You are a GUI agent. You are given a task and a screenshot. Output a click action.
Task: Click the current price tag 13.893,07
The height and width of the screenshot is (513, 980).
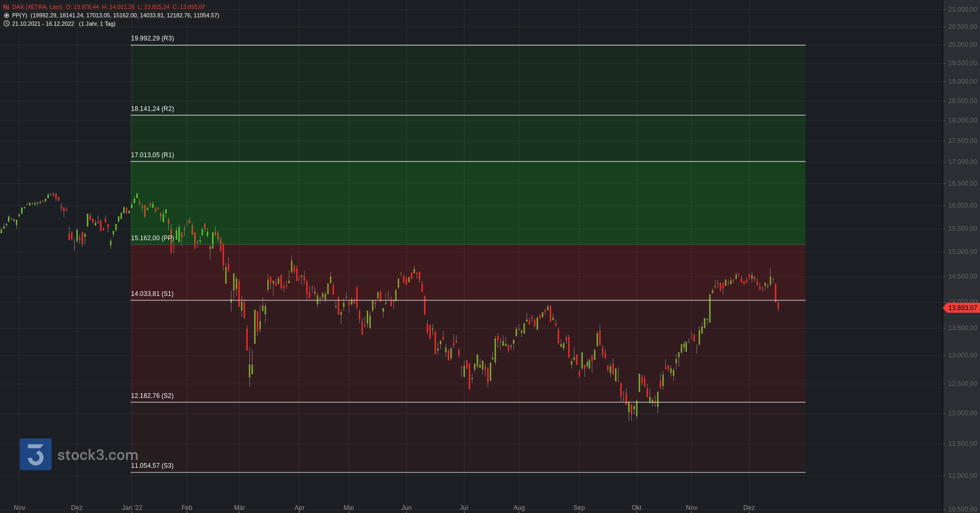pyautogui.click(x=962, y=308)
